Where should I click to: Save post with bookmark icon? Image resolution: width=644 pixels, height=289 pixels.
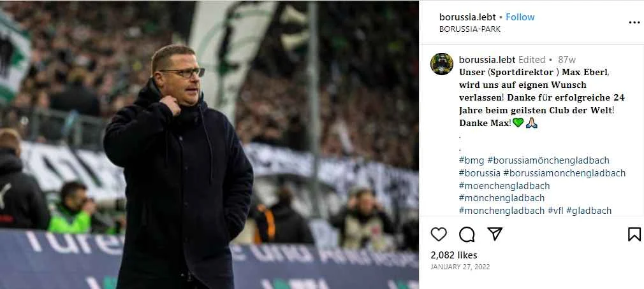coord(634,234)
